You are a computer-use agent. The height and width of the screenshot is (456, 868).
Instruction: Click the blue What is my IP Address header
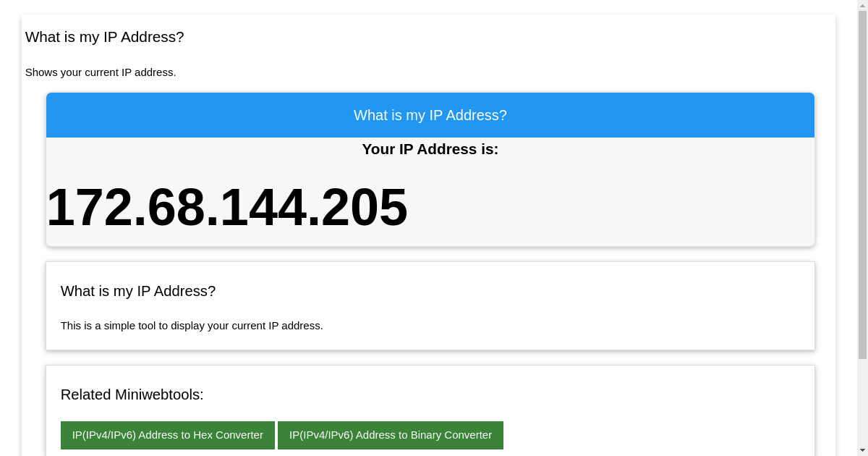click(x=430, y=115)
